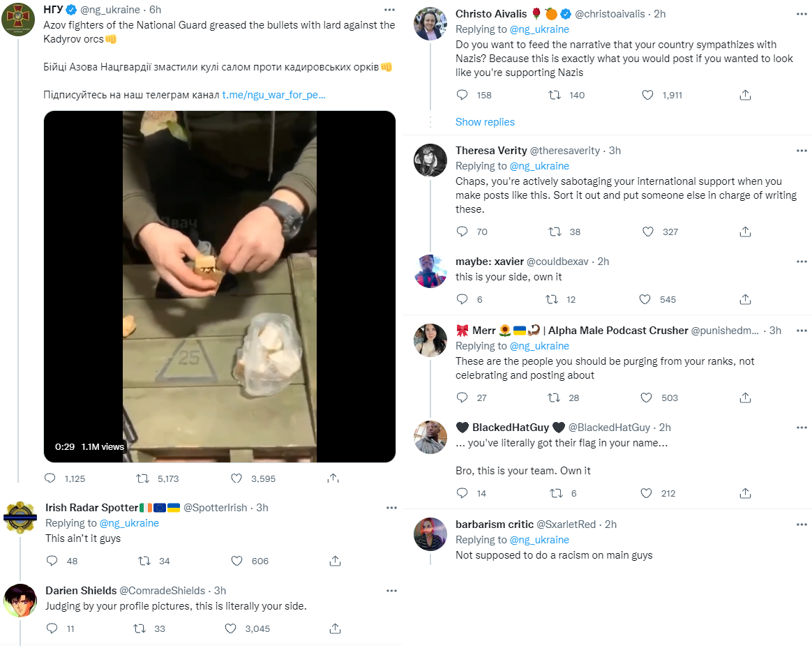812x664 pixels.
Task: Retweet Theresa Verity's reply
Action: tap(555, 232)
